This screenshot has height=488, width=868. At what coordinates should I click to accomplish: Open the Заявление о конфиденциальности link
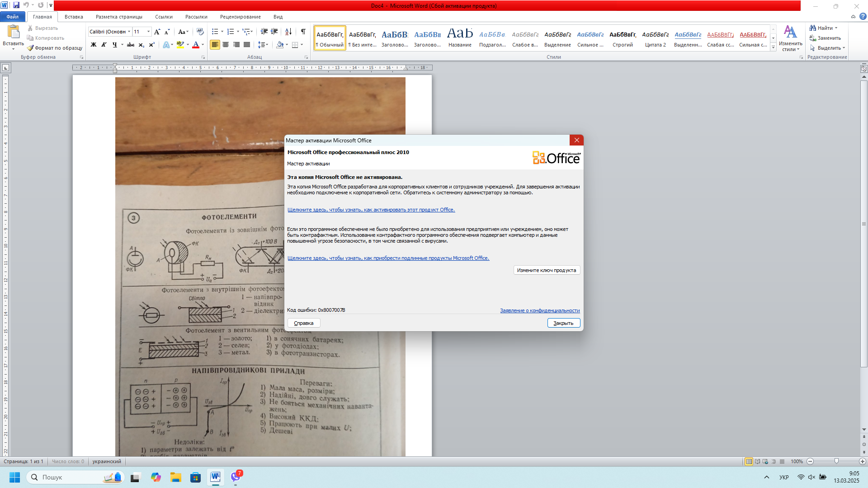click(539, 310)
